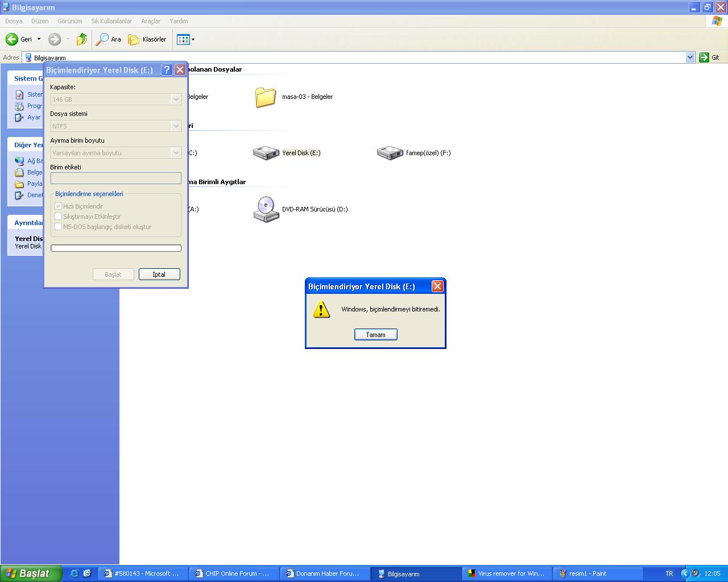Click the 12:05 clock in tray

(712, 573)
